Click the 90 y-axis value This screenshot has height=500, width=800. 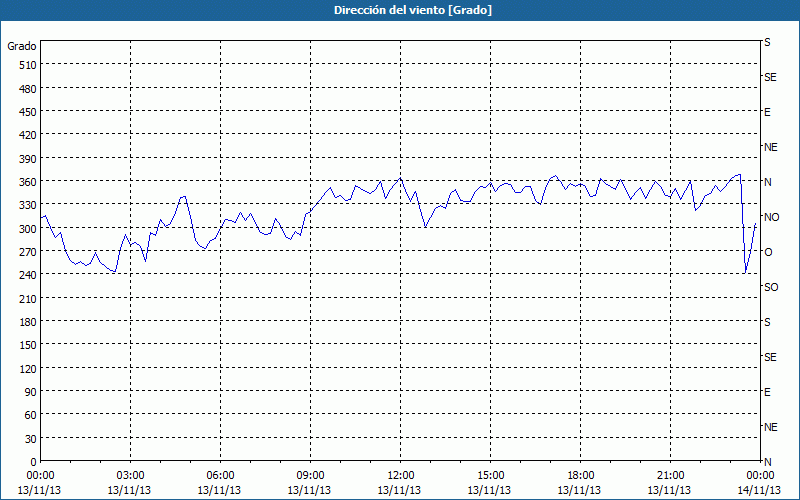point(31,392)
